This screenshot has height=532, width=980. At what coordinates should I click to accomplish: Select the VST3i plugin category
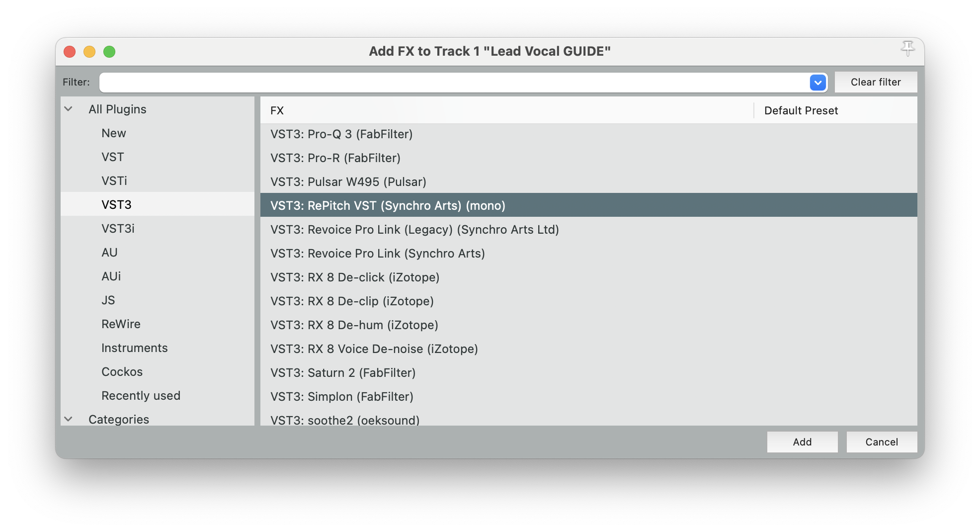(x=118, y=229)
